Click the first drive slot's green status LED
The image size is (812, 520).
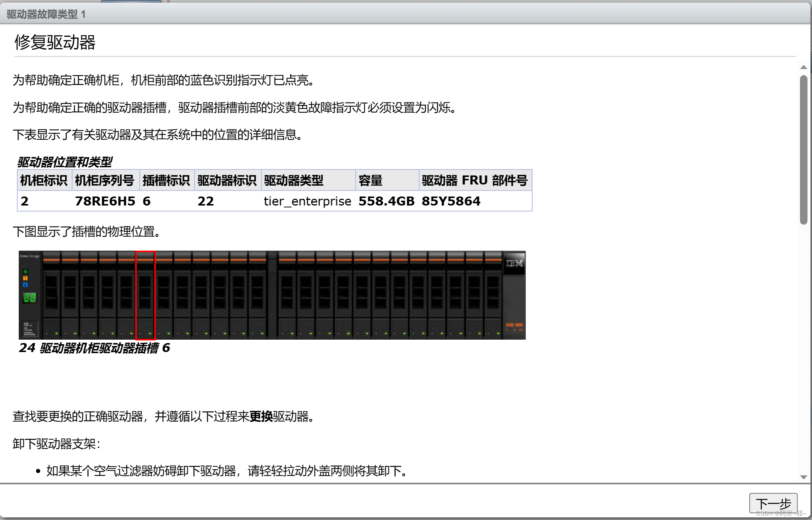click(56, 333)
